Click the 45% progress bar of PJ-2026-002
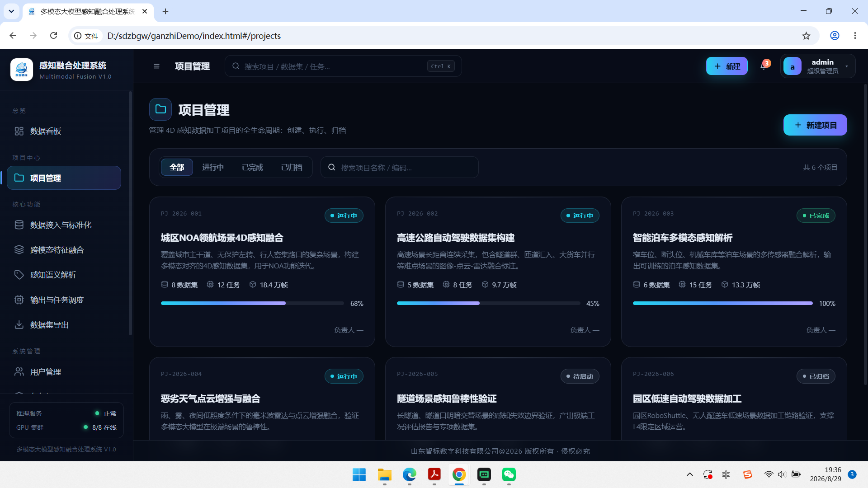The image size is (868, 488). 488,303
